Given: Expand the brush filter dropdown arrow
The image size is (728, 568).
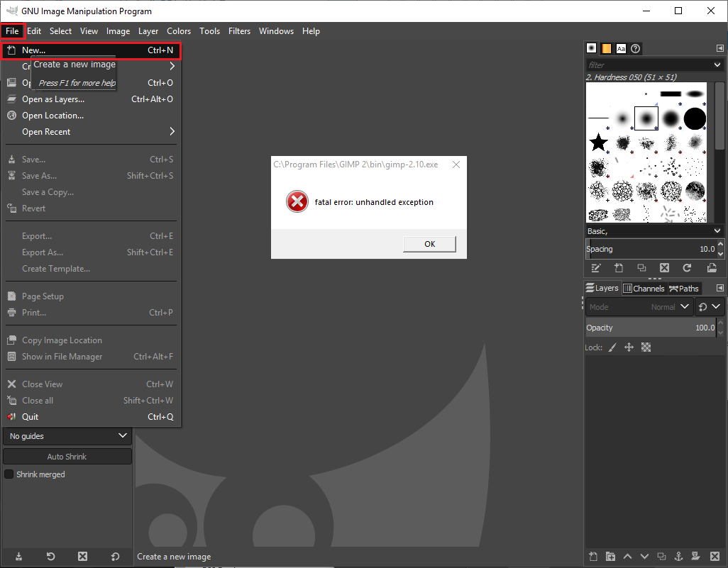Looking at the screenshot, I should pyautogui.click(x=717, y=65).
